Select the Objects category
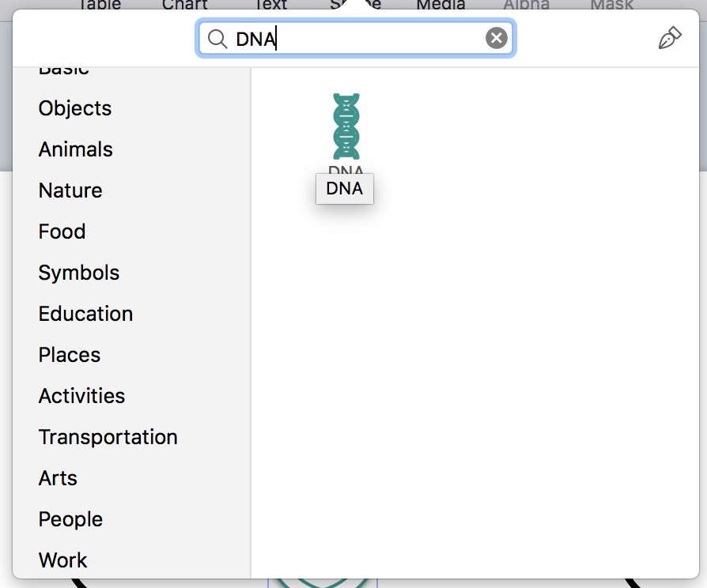707x588 pixels. (x=75, y=108)
